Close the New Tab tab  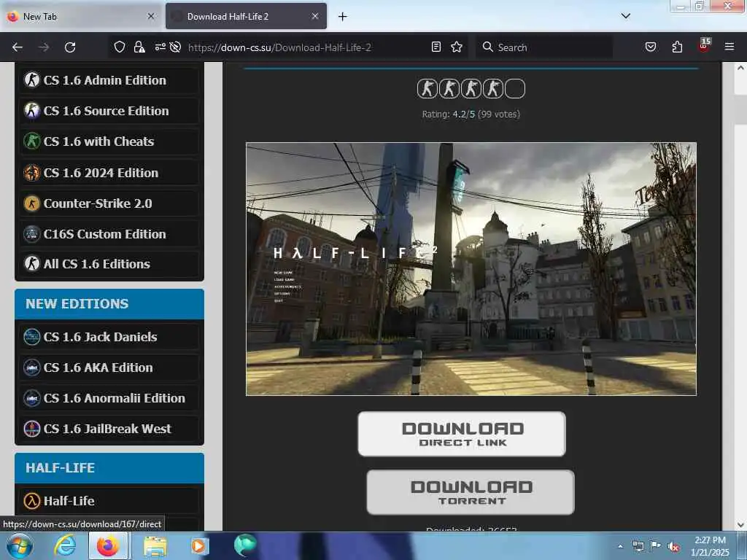[x=151, y=16]
